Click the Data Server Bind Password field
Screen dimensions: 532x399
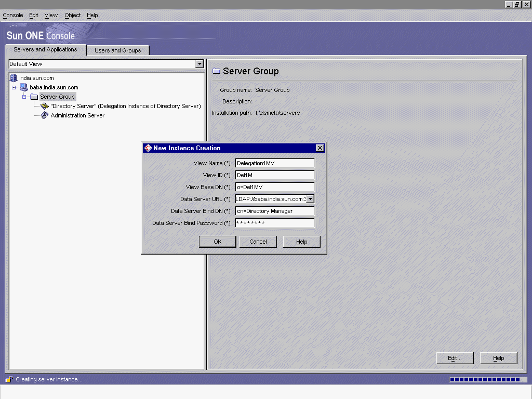tap(275, 223)
